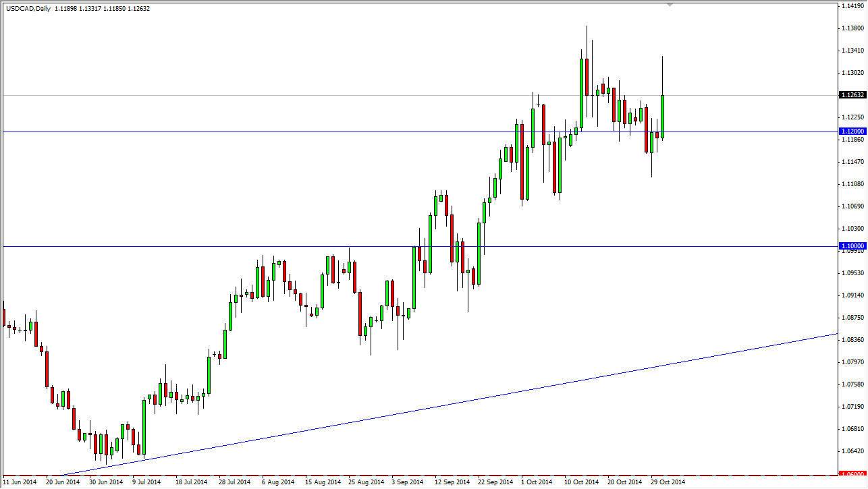
Task: Click the 1.14190 price axis value
Action: [x=852, y=8]
